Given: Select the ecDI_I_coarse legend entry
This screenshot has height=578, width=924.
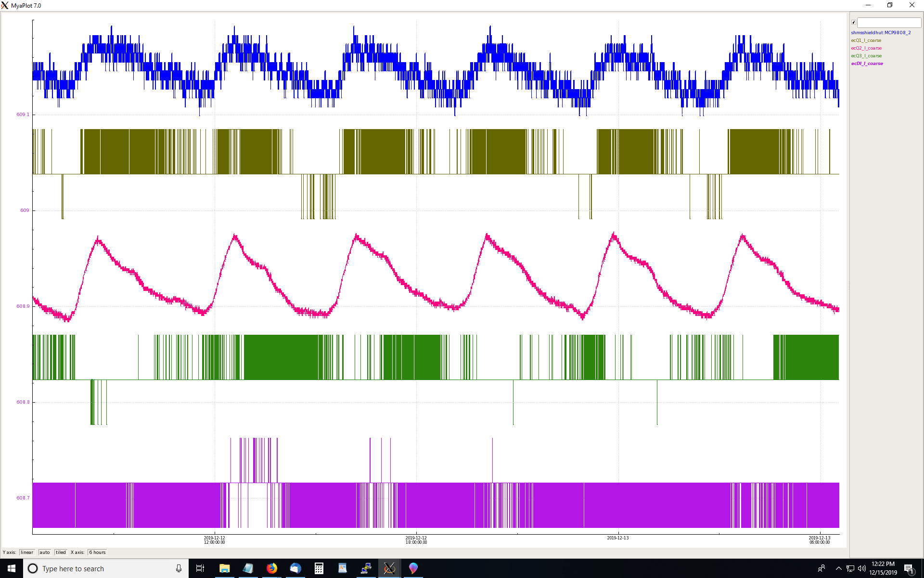Looking at the screenshot, I should pyautogui.click(x=867, y=64).
